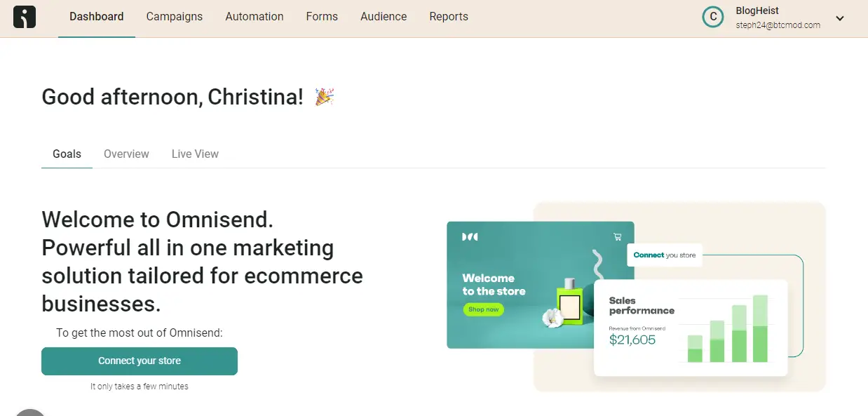Open the Live View tab
The height and width of the screenshot is (416, 868).
point(195,154)
